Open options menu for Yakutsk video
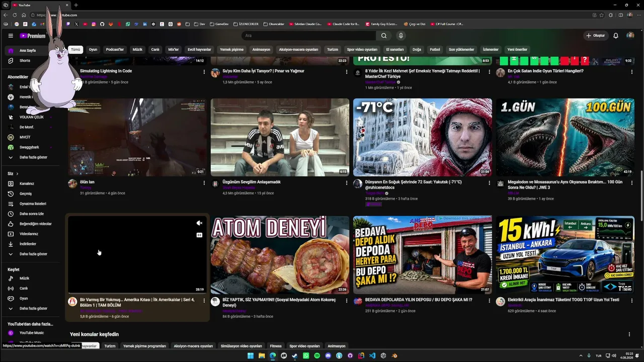644x362 pixels. [489, 183]
